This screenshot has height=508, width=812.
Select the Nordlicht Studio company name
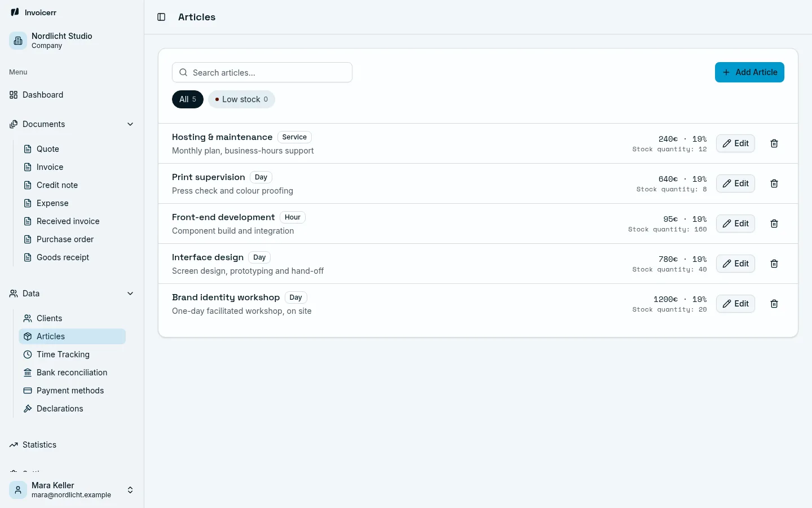(62, 36)
